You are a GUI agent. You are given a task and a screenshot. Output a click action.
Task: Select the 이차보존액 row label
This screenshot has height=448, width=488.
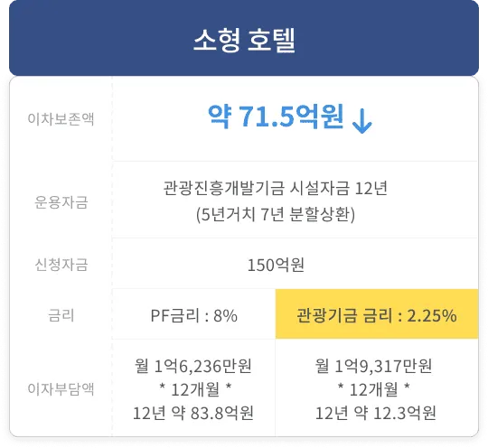point(61,118)
